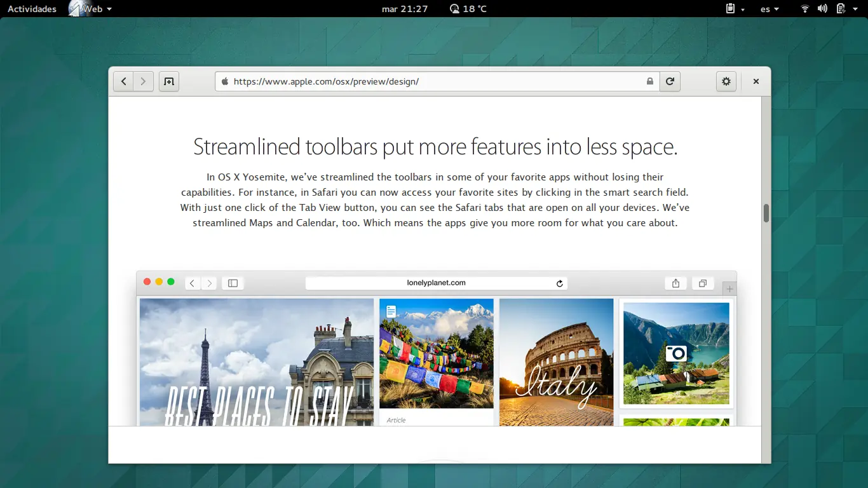
Task: Click the document icon on prayer flags image
Action: coord(391,311)
